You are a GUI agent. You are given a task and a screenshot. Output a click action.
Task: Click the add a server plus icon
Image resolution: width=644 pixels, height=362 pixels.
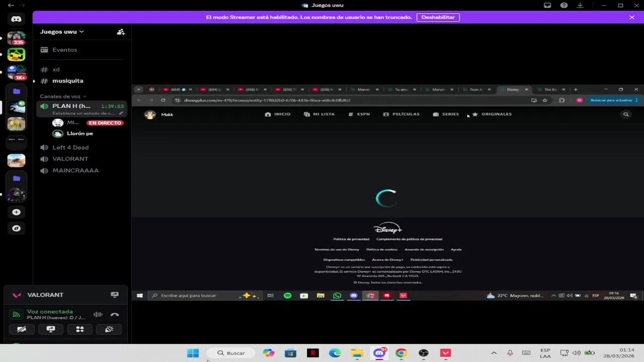[x=16, y=212]
